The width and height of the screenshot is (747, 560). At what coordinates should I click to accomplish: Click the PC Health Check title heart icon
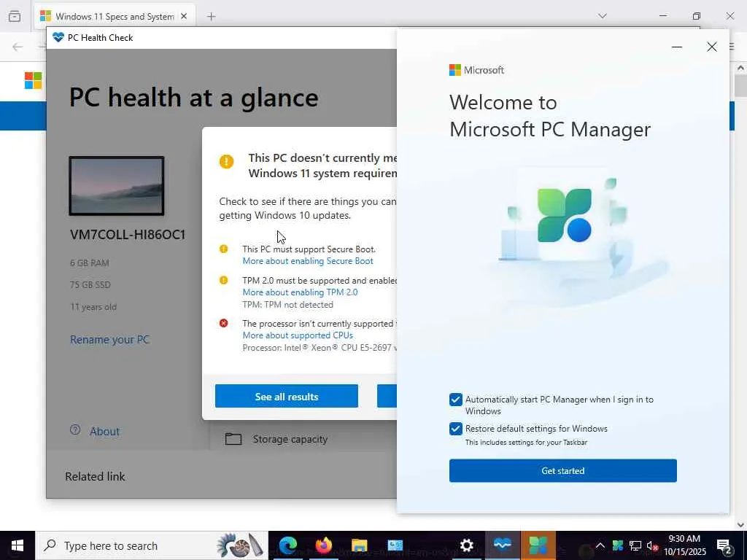click(x=58, y=37)
